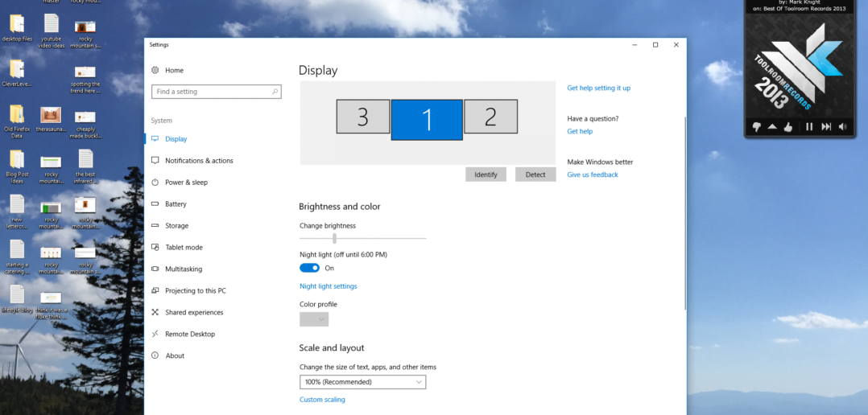Select monitor 1 in the display arrangement
Screen dimensions: 868x415
pos(427,120)
